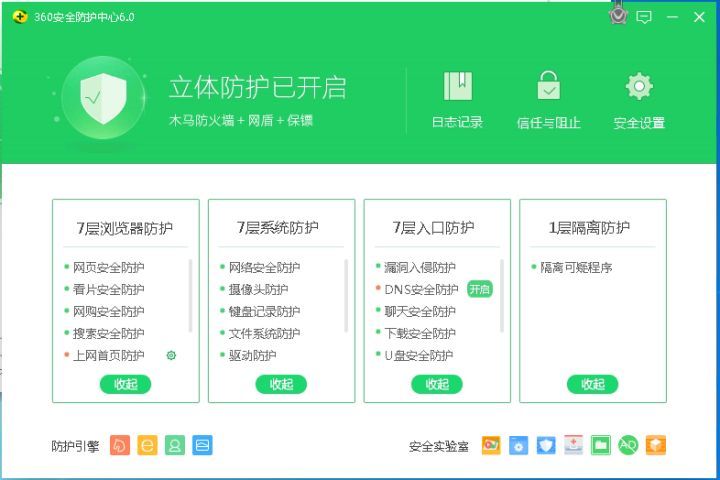Open 安全设置 security settings gear
The image size is (720, 480).
pos(639,100)
